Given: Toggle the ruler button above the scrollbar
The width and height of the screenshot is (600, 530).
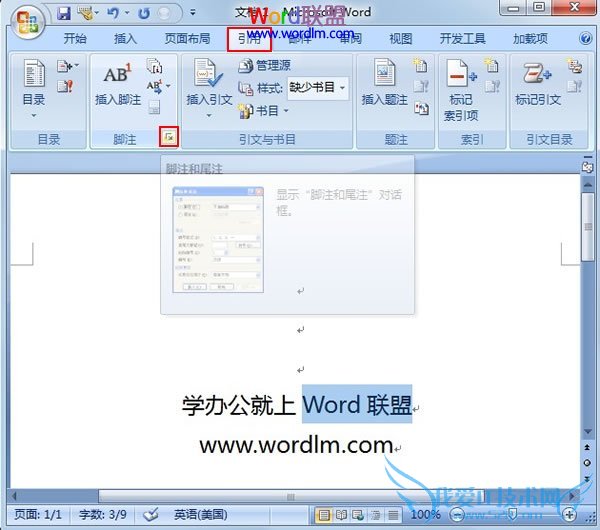Looking at the screenshot, I should point(587,167).
